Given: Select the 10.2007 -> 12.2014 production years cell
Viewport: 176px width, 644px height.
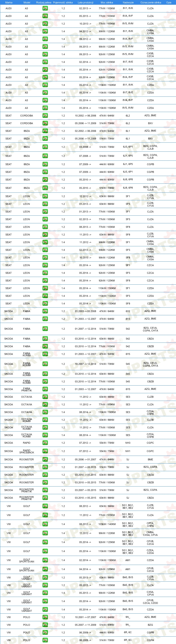Looking at the screenshot, I should tap(85, 364).
